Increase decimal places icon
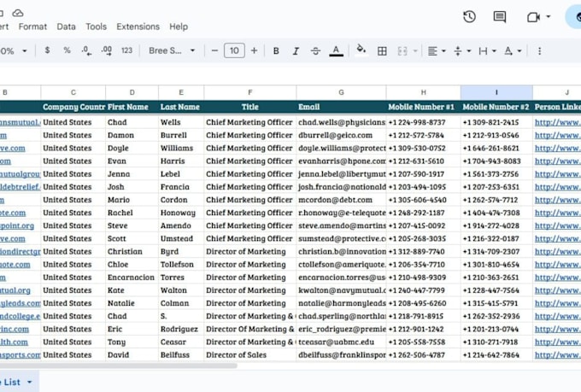The width and height of the screenshot is (581, 392). pyautogui.click(x=107, y=50)
